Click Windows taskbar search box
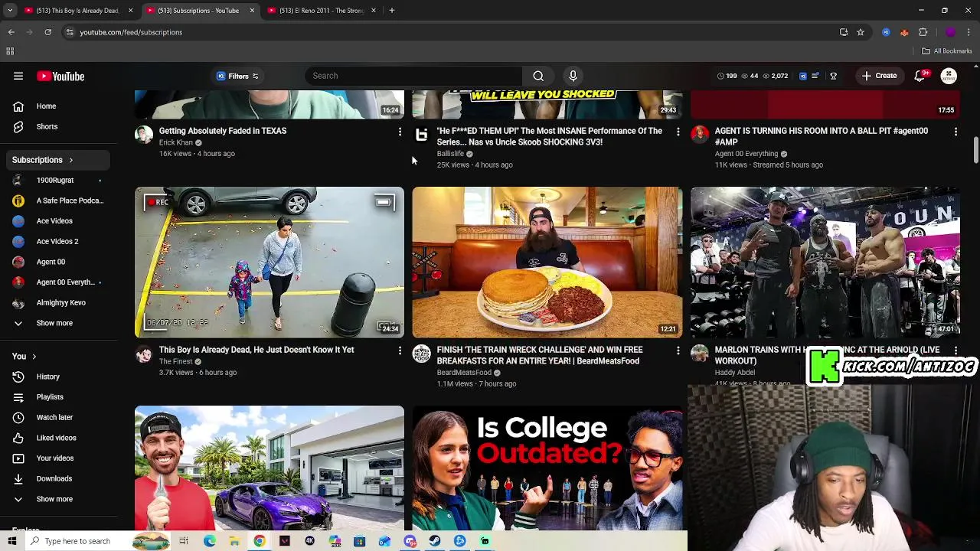The height and width of the screenshot is (551, 980). coord(77,541)
